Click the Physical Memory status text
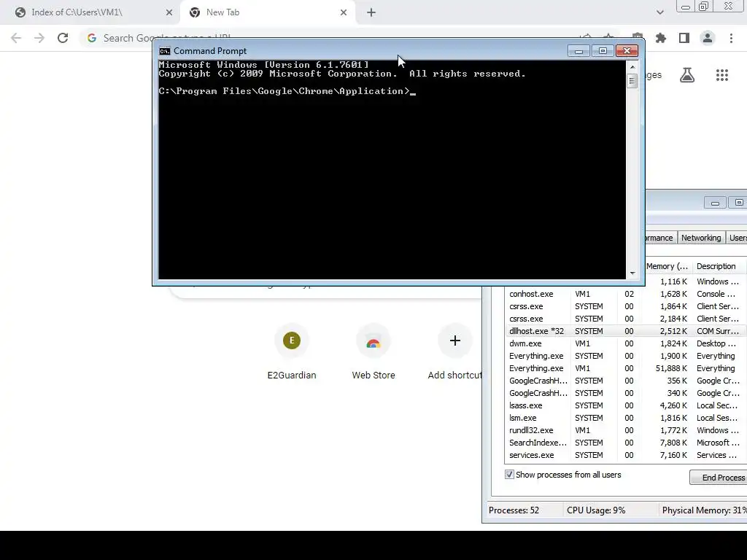 click(704, 510)
